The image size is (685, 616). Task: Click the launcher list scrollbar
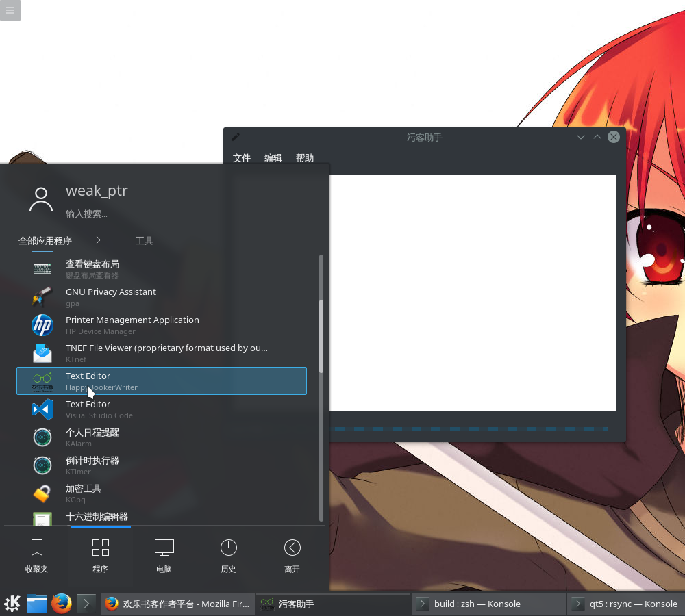(321, 336)
